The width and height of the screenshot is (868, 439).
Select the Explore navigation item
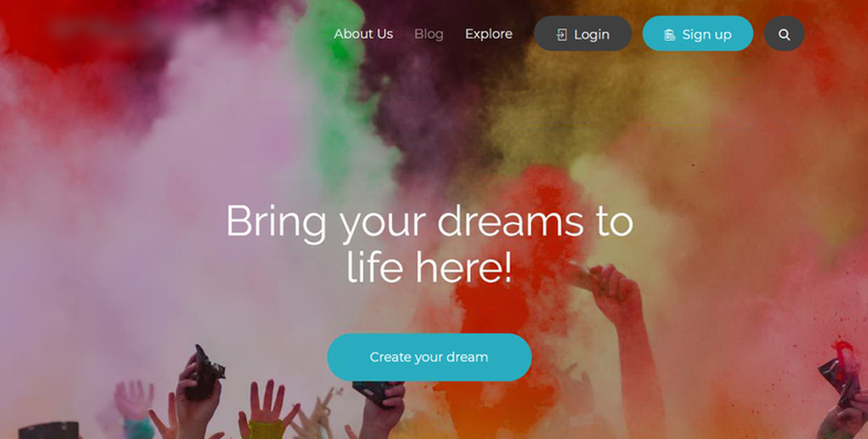tap(489, 34)
